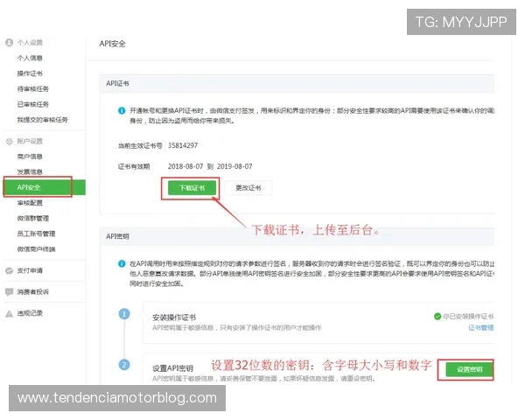This screenshot has height=420, width=525.
Task: Click the 违规记录 warning triangle icon
Action: tap(10, 313)
